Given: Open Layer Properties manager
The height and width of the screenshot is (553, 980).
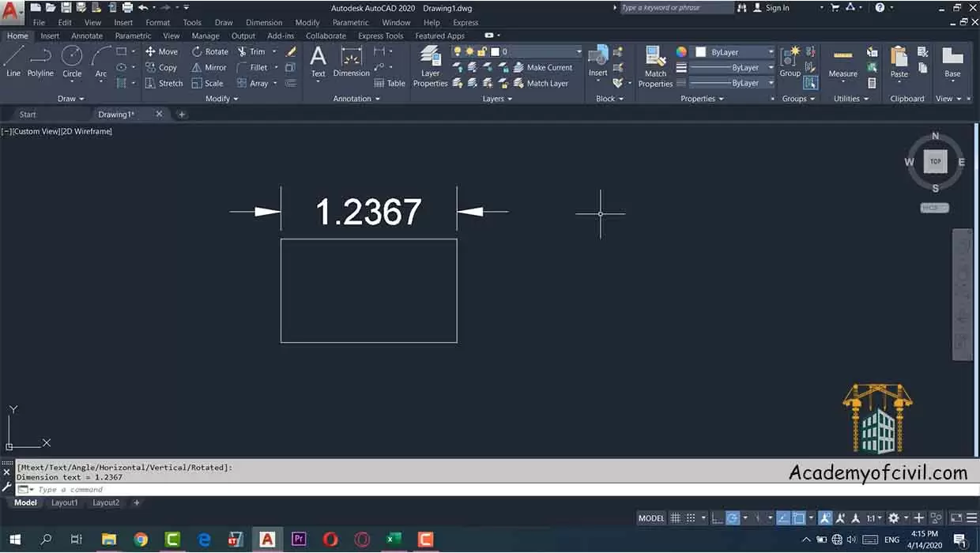Looking at the screenshot, I should point(430,66).
